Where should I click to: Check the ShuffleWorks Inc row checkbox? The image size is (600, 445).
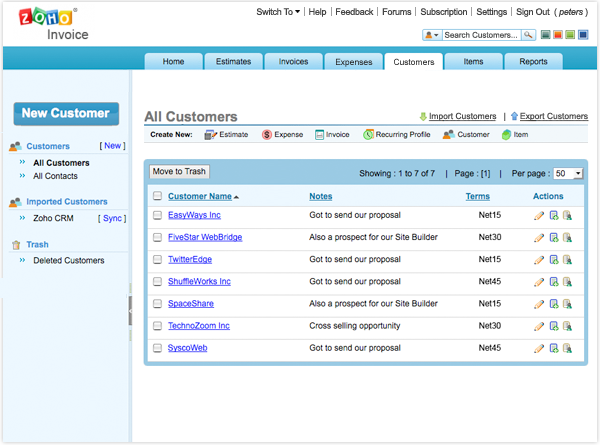click(157, 282)
